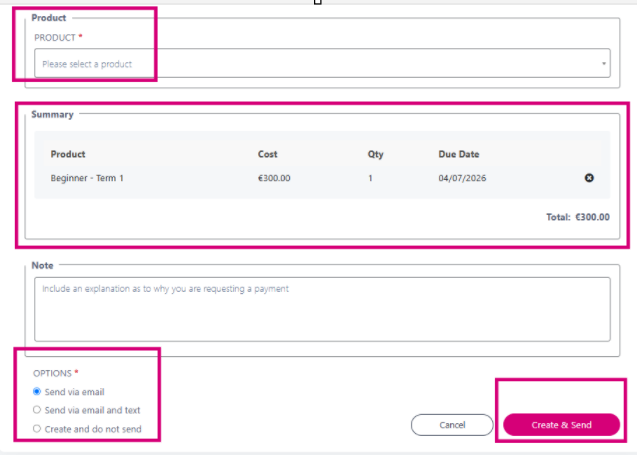This screenshot has height=455, width=637.
Task: Click the Beginner - Term 1 product name
Action: [x=87, y=178]
